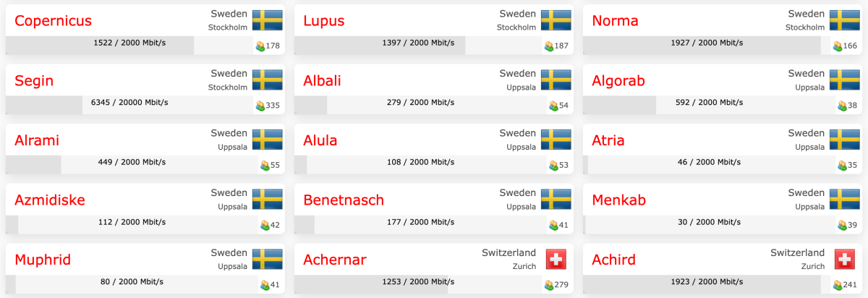The width and height of the screenshot is (868, 298).
Task: Click Norma's 1927 / 2000 Mbit/s load bar
Action: click(706, 43)
